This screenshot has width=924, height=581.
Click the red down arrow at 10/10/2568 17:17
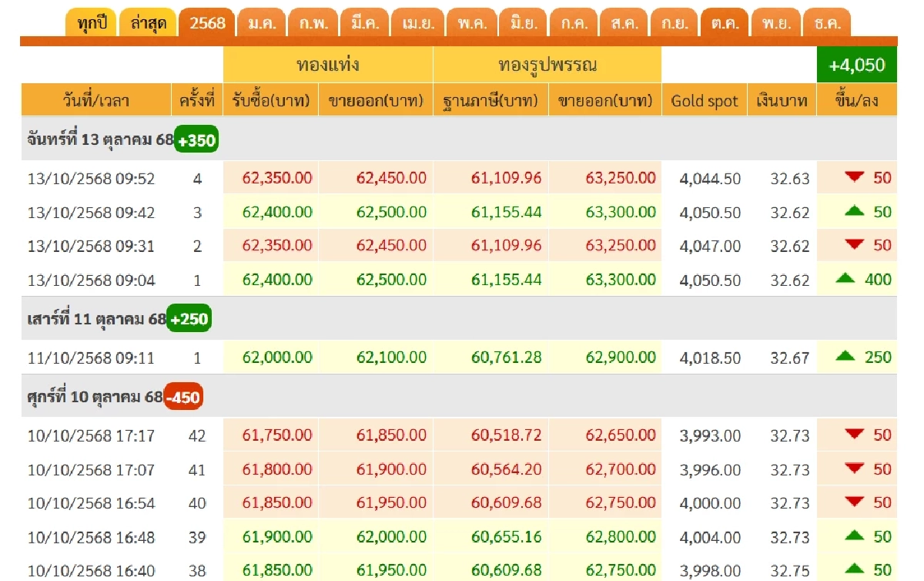coord(854,435)
